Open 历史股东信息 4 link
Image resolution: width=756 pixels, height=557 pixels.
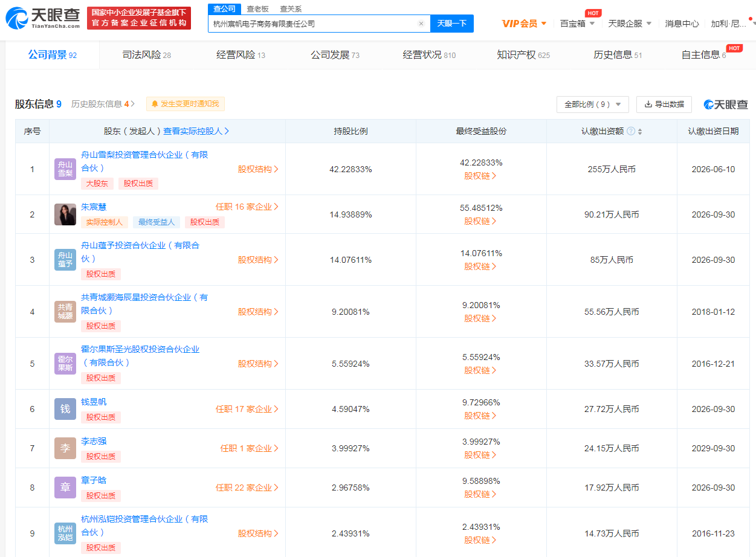pos(103,104)
